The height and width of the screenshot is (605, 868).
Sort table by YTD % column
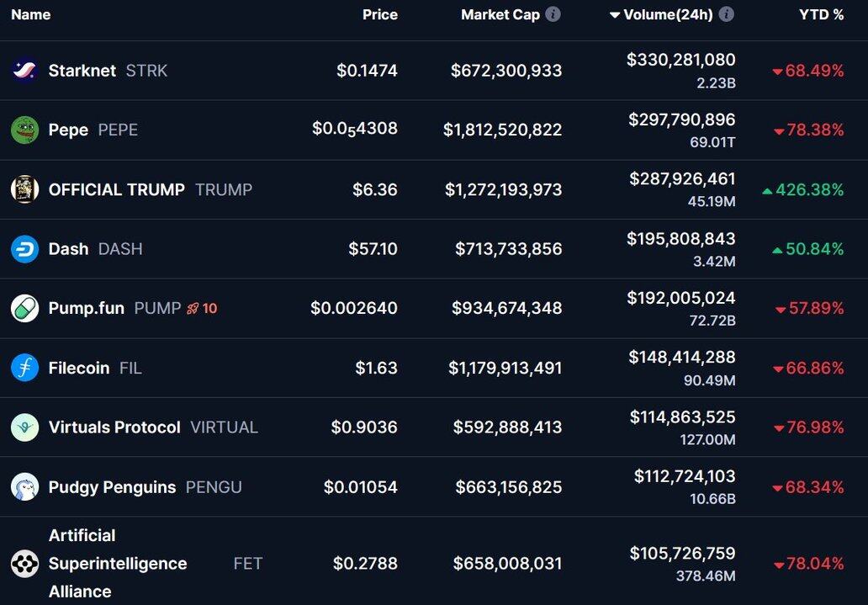pos(821,14)
